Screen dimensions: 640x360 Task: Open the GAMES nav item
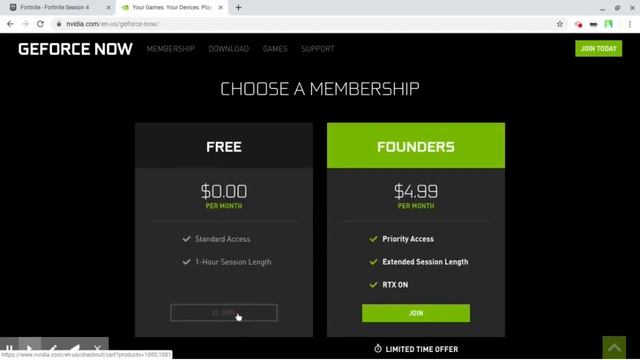pyautogui.click(x=275, y=49)
